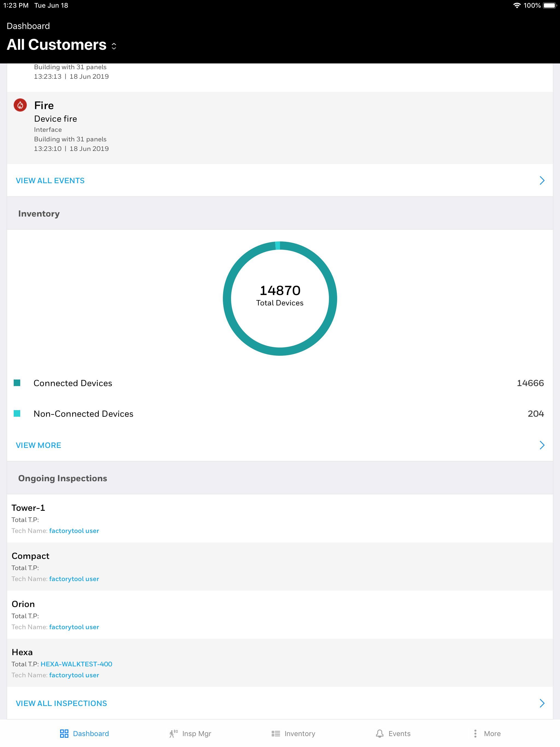Open the Fire Device fire event

[280, 128]
